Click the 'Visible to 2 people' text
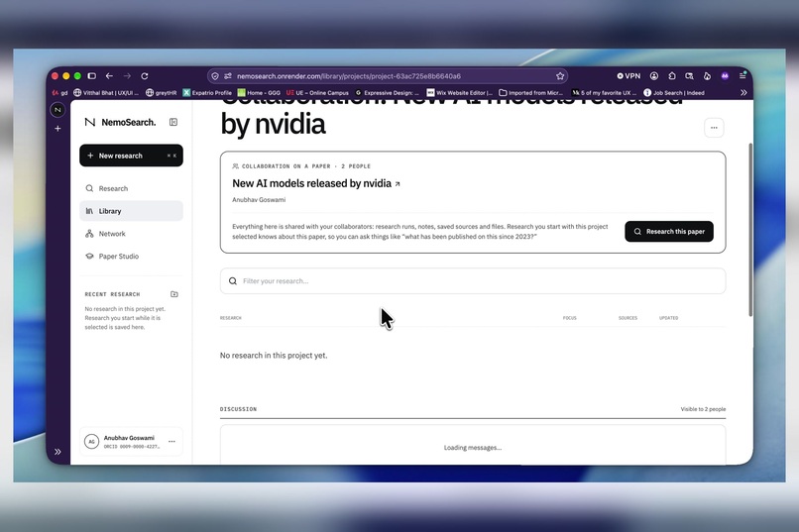Viewport: 799px width, 532px height. coord(703,409)
